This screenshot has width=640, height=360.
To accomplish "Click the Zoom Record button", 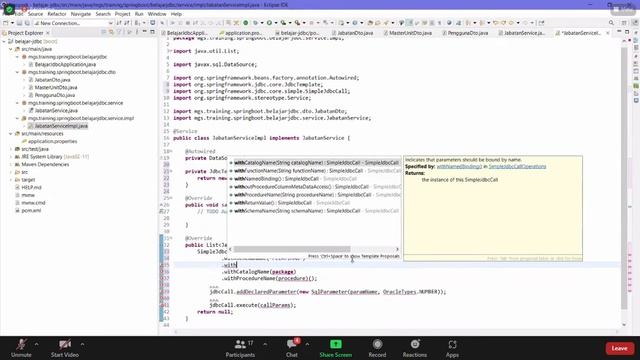I will (x=377, y=348).
